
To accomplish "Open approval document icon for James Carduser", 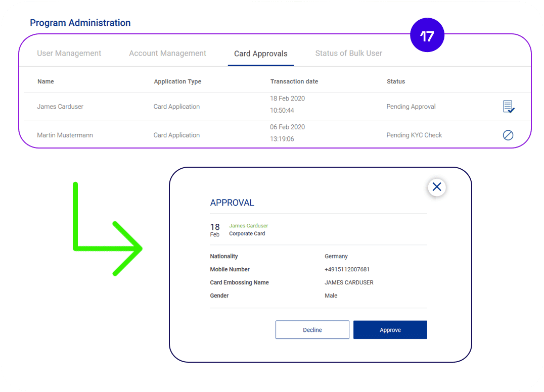I will pyautogui.click(x=509, y=107).
